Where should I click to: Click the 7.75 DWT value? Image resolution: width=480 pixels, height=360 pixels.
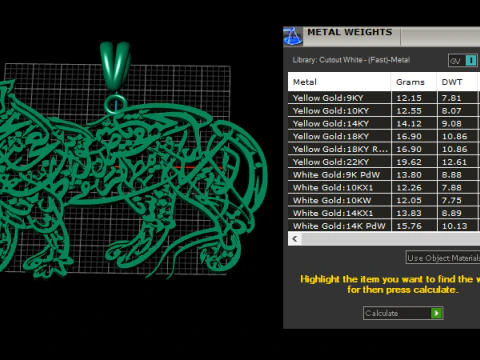[x=452, y=200]
